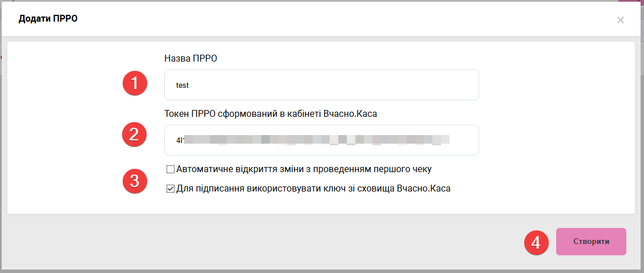Image resolution: width=644 pixels, height=273 pixels.
Task: Click the red step 2 badge
Action: [135, 135]
